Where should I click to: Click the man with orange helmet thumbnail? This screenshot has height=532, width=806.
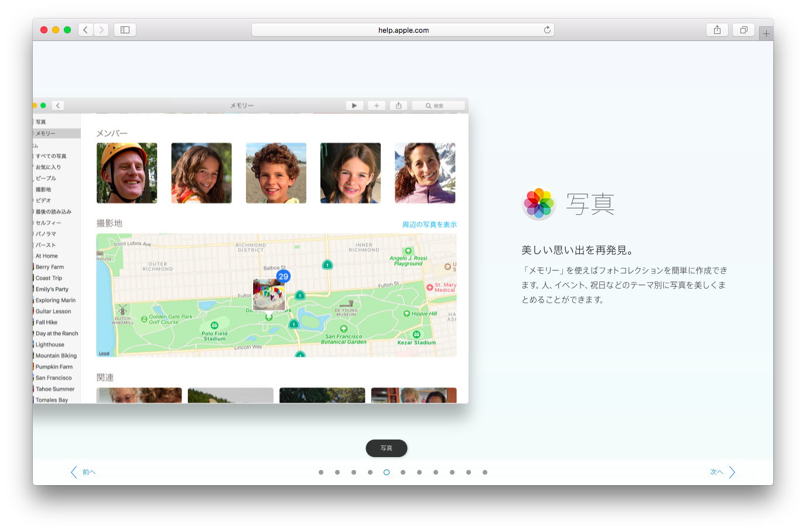click(x=127, y=173)
